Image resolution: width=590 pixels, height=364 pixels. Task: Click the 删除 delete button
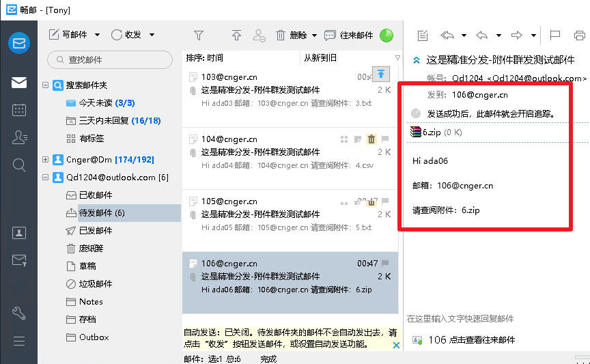click(x=292, y=36)
